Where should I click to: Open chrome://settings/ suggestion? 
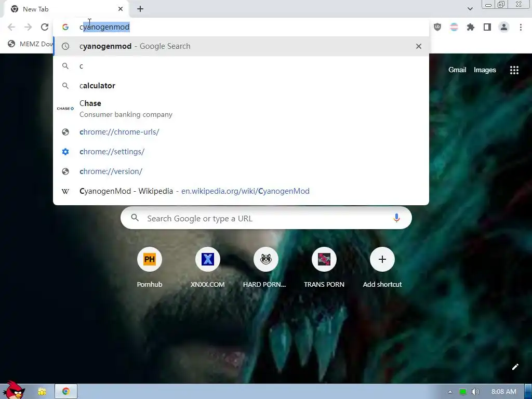pyautogui.click(x=241, y=152)
